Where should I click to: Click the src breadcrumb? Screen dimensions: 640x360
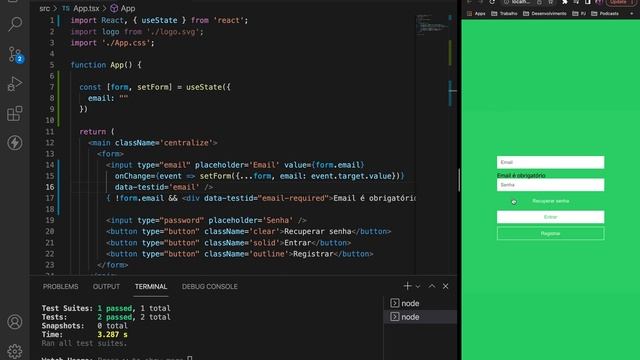click(44, 8)
